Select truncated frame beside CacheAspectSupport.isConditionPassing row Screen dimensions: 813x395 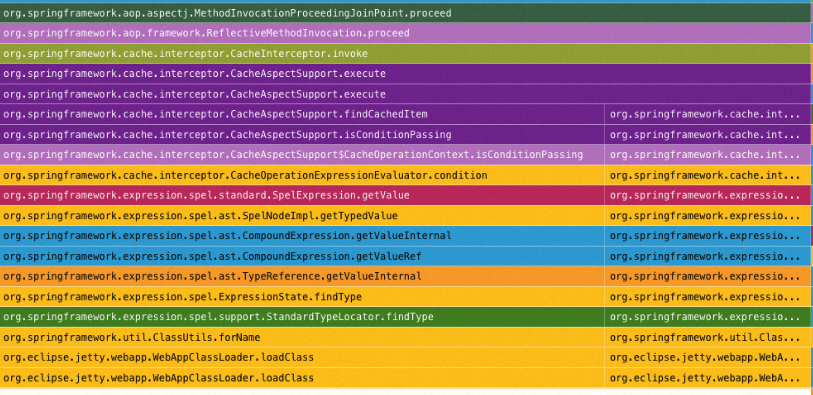pos(708,135)
